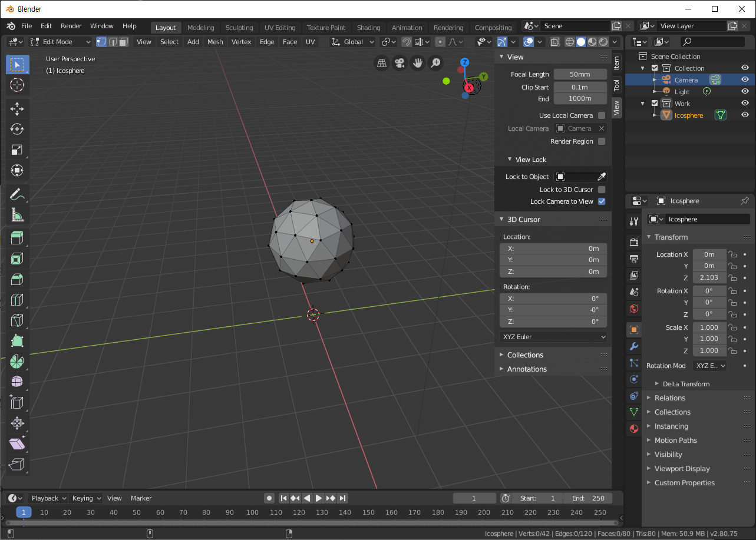Click the Play animation button

coord(319,498)
